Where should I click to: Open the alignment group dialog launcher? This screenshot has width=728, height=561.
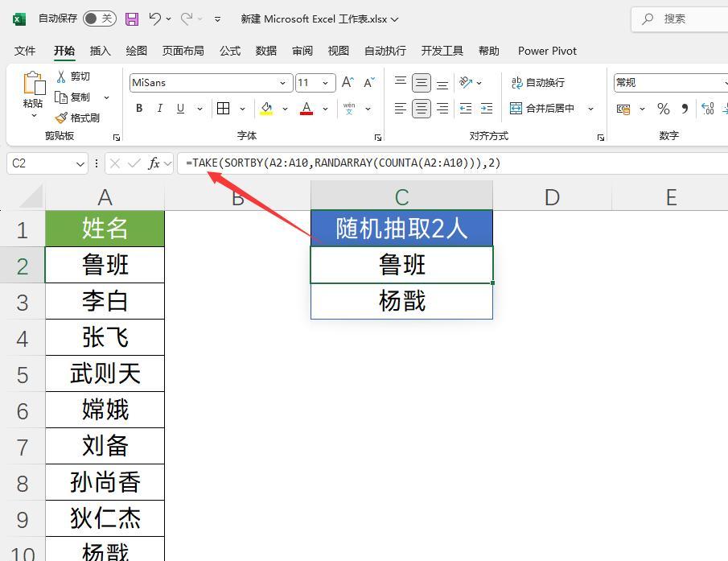[x=601, y=137]
